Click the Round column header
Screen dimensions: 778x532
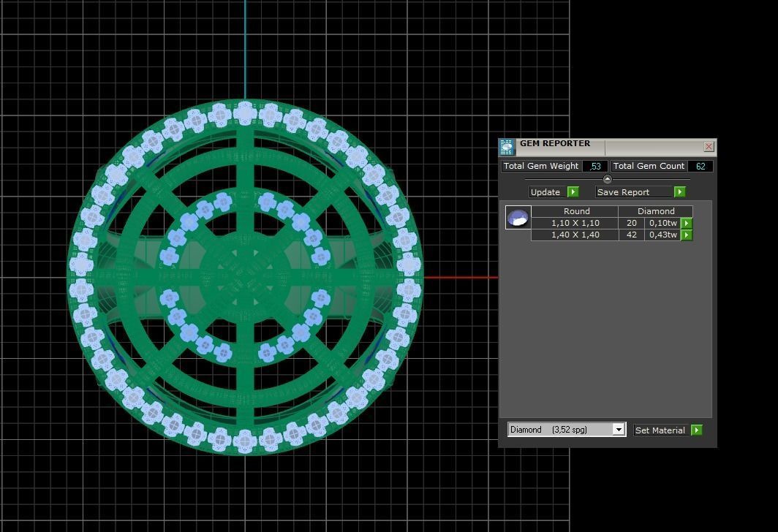point(575,211)
